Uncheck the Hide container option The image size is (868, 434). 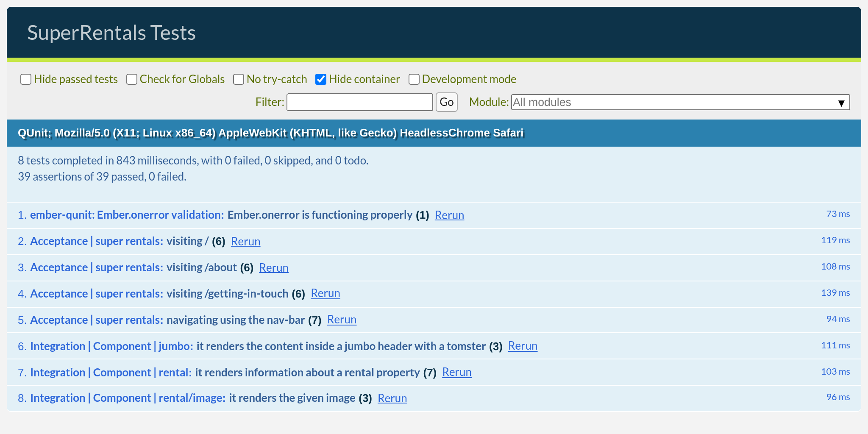[321, 79]
